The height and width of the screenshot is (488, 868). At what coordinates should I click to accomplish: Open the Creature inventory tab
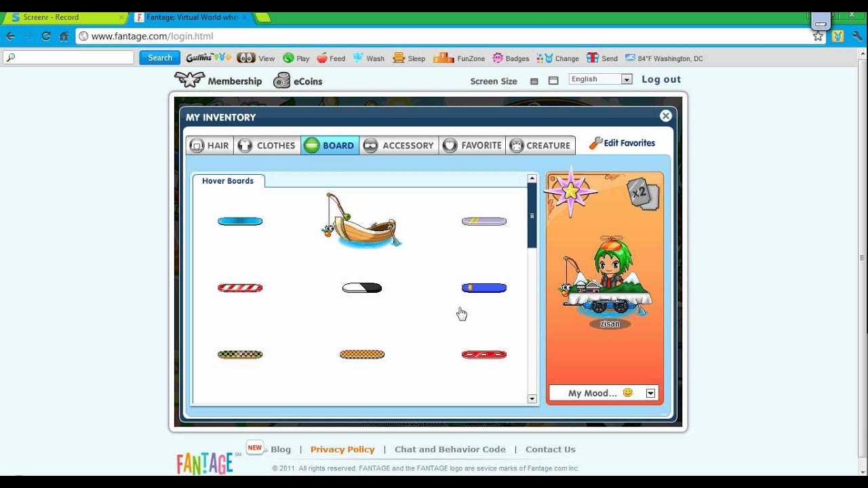point(540,145)
